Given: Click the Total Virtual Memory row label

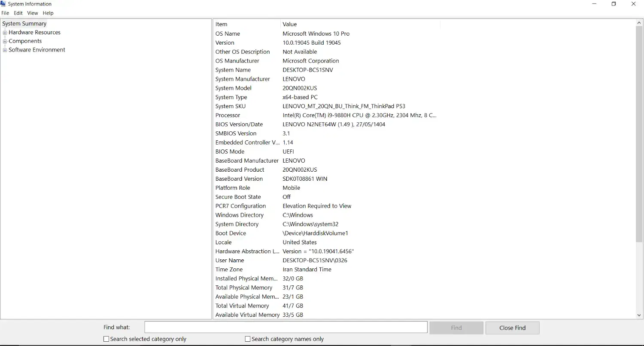Looking at the screenshot, I should (242, 306).
